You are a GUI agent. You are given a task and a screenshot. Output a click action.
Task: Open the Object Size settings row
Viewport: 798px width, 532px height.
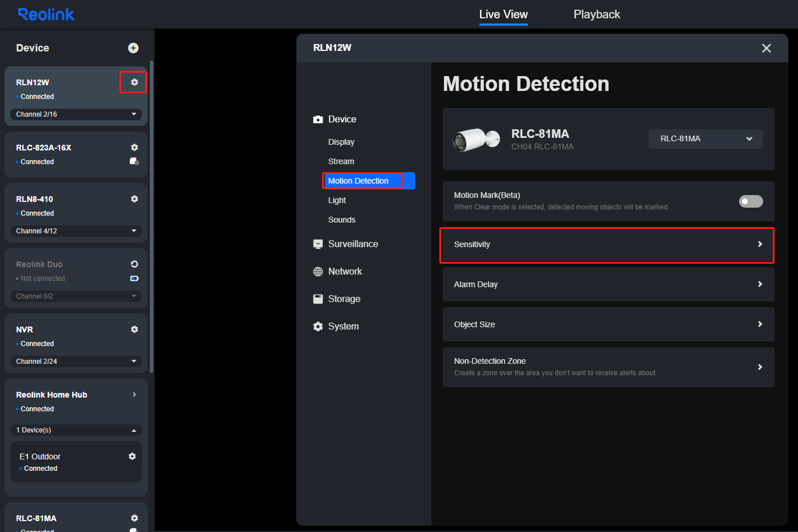[x=609, y=324]
